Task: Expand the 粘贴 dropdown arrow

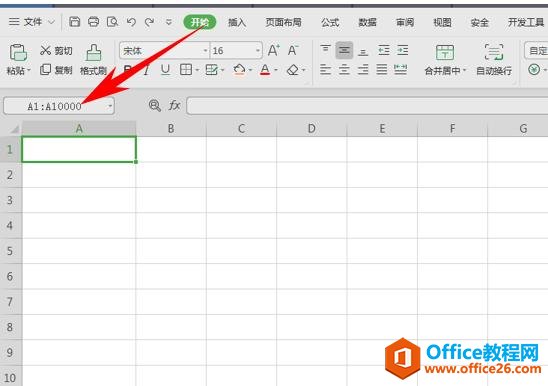Action: 29,71
